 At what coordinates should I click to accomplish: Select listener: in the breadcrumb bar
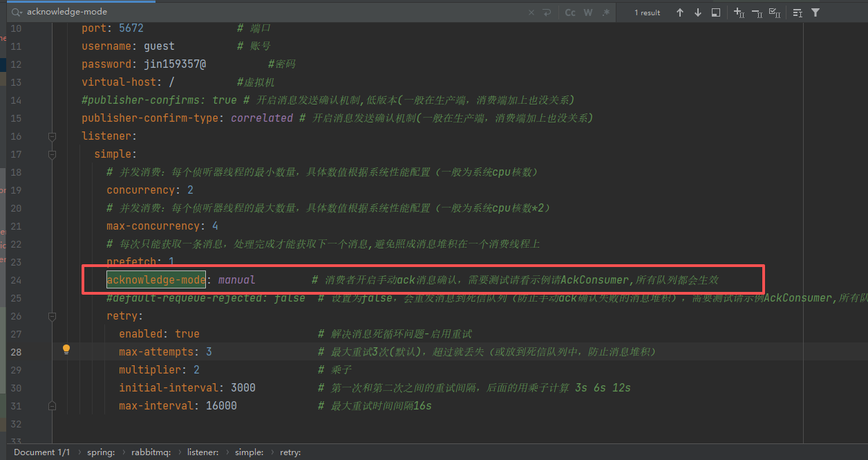202,452
